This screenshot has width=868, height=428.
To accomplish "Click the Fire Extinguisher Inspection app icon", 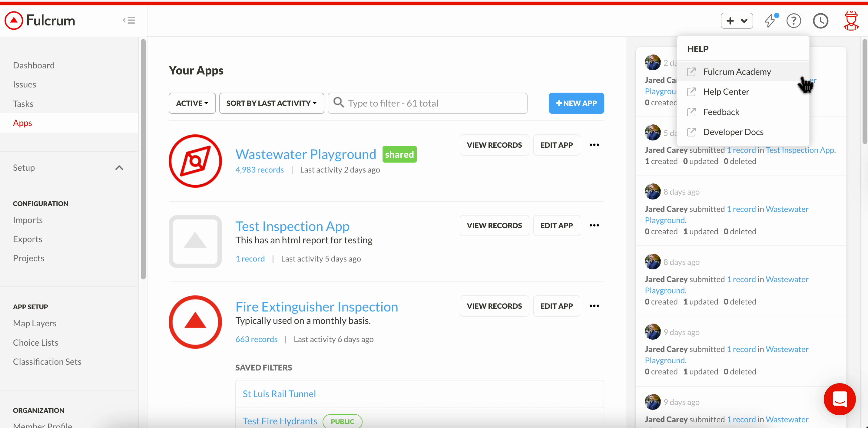I will pyautogui.click(x=195, y=321).
